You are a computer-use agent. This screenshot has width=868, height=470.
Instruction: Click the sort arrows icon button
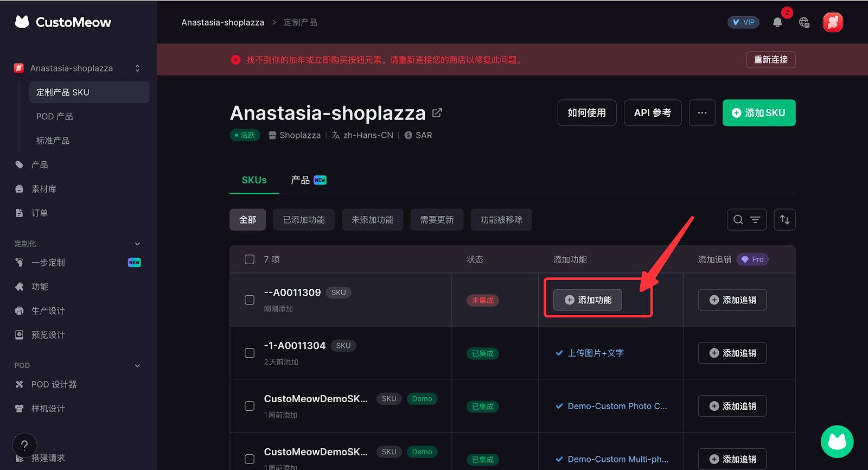pyautogui.click(x=784, y=220)
